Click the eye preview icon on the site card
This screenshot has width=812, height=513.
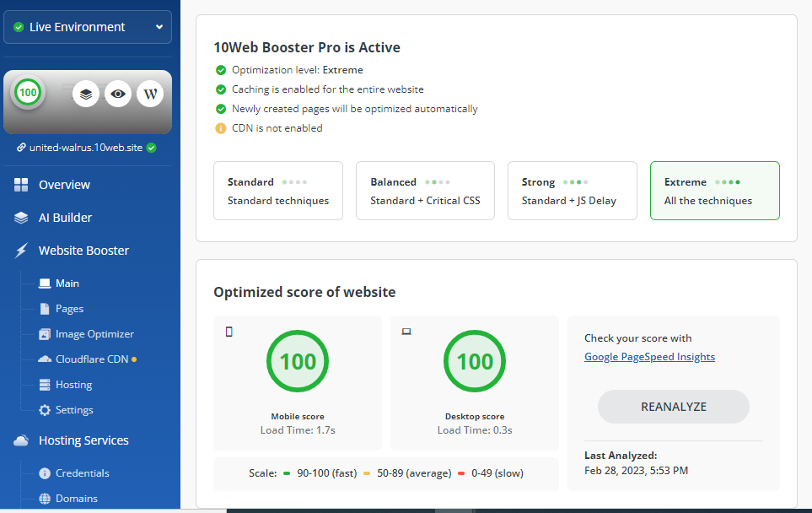[x=118, y=94]
